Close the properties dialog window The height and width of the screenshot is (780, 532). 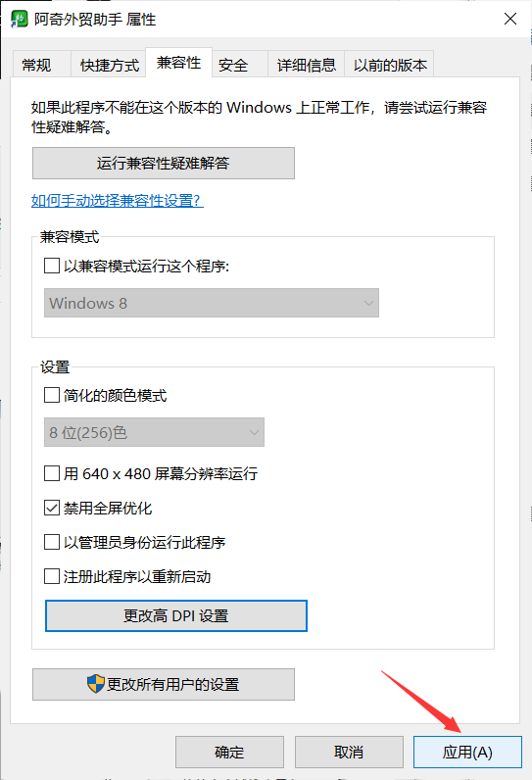510,19
